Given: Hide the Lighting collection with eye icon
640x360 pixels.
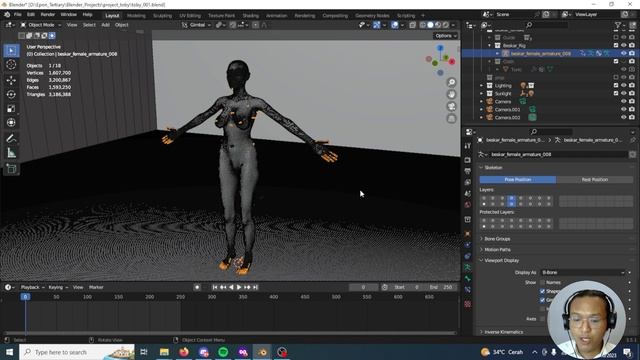Looking at the screenshot, I should [x=624, y=86].
